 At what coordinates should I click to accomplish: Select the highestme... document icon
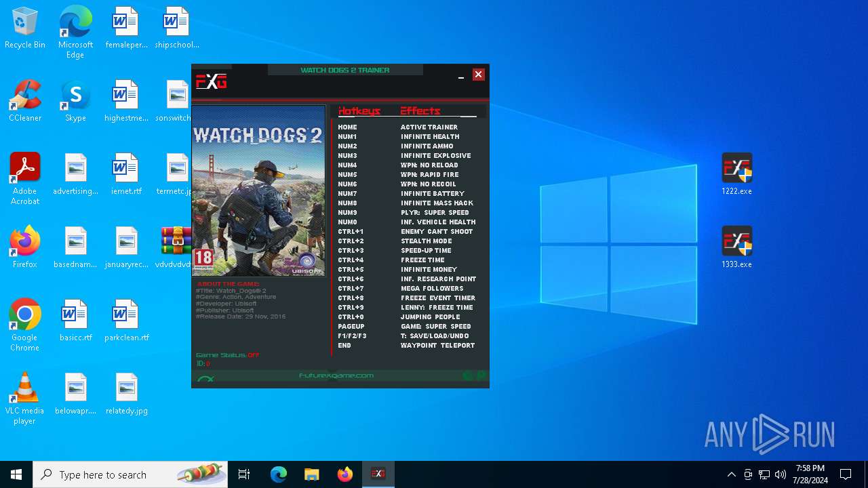pos(126,102)
